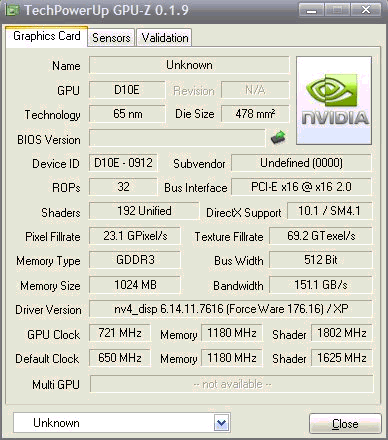Click Pixel Fillrate value 23.1 GPixel/s
The width and height of the screenshot is (388, 440).
(135, 236)
